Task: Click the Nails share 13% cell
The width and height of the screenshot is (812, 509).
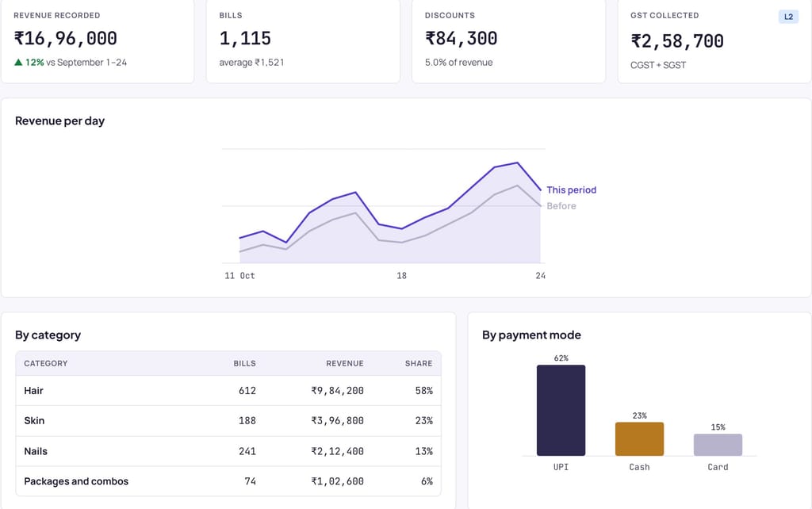Action: [423, 451]
